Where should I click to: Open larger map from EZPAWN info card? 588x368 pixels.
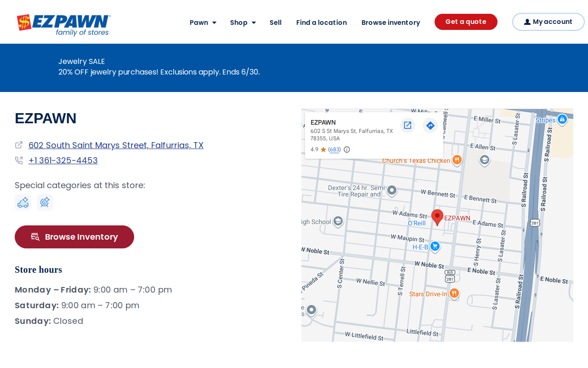click(x=407, y=125)
